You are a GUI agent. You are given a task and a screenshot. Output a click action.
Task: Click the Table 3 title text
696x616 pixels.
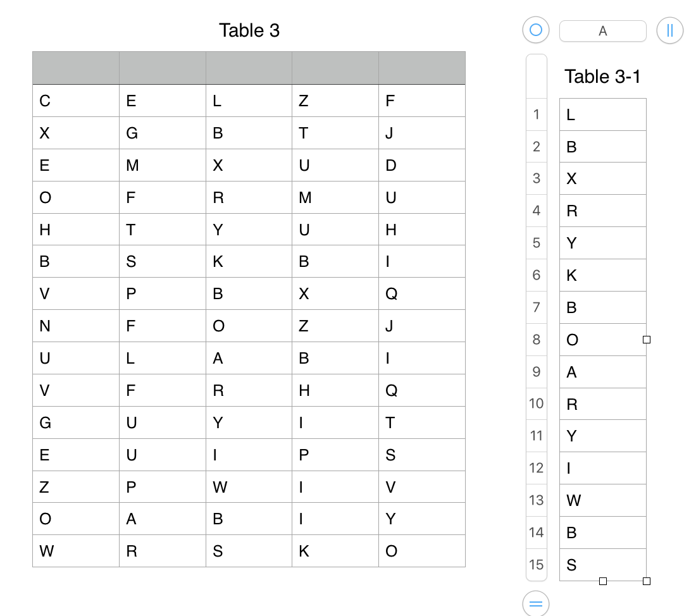249,30
